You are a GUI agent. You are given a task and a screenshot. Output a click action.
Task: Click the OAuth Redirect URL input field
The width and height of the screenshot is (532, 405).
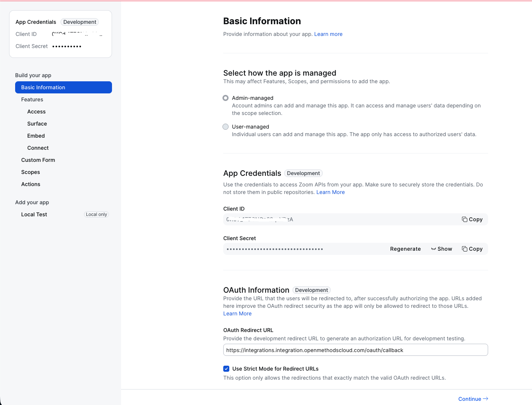click(356, 350)
